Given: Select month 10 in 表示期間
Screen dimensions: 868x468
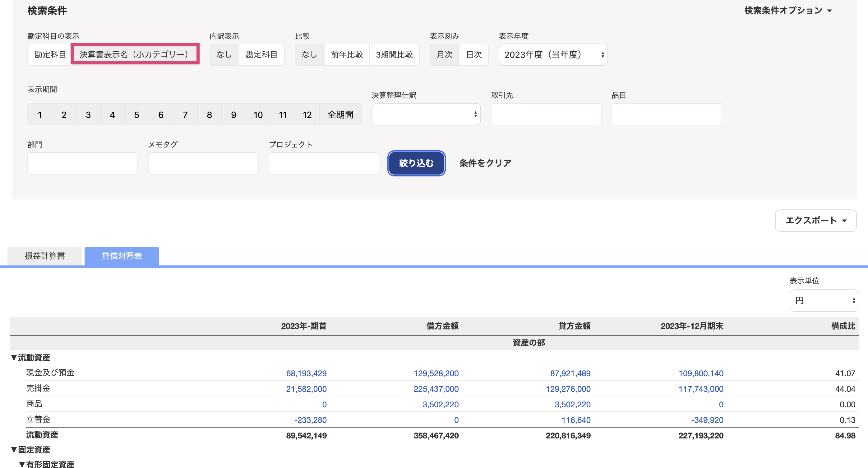Looking at the screenshot, I should tap(258, 115).
